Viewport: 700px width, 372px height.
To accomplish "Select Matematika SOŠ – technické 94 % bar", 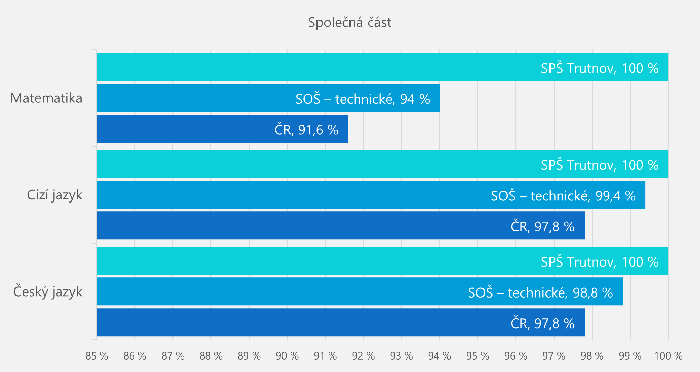I will 268,98.
